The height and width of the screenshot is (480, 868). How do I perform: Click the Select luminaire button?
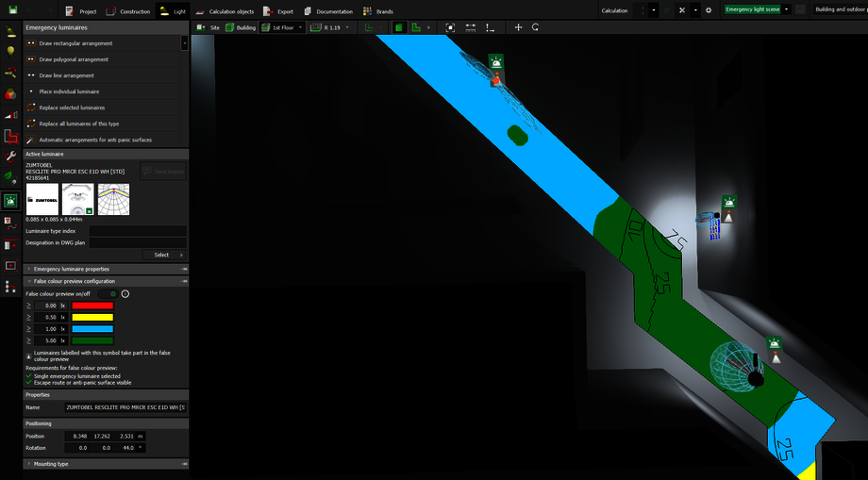(164, 255)
